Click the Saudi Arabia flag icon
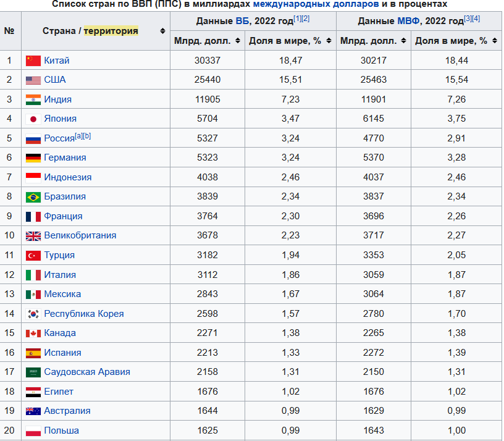This screenshot has width=504, height=441. [33, 372]
